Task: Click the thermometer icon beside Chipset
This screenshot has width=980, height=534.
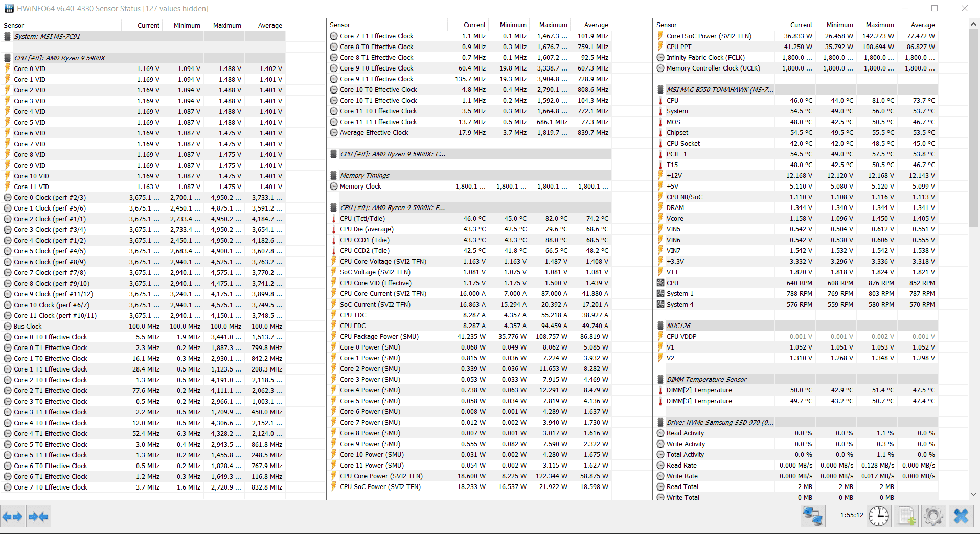Action: pyautogui.click(x=660, y=132)
